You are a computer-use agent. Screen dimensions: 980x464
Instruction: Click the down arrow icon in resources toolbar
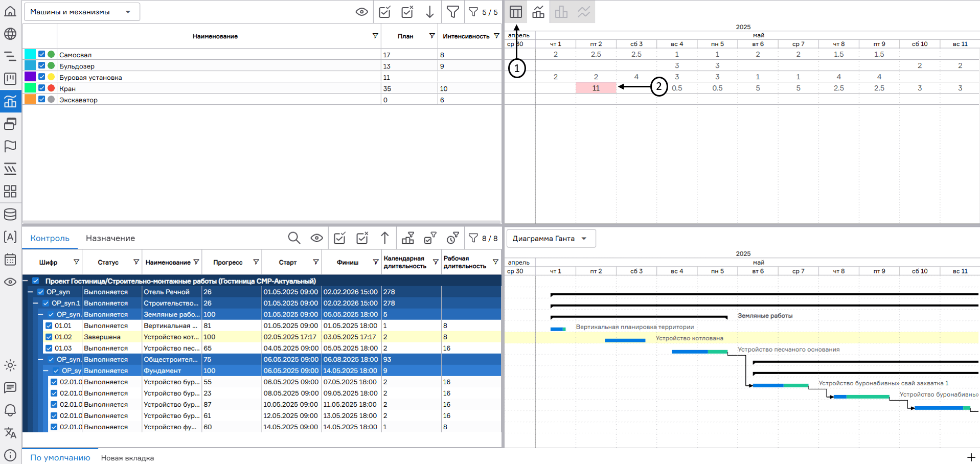click(430, 12)
